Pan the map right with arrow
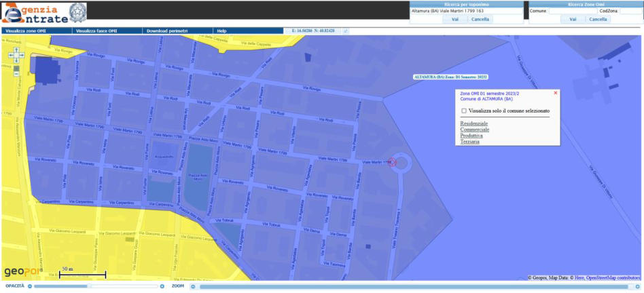This screenshot has width=644, height=293. tap(22, 55)
